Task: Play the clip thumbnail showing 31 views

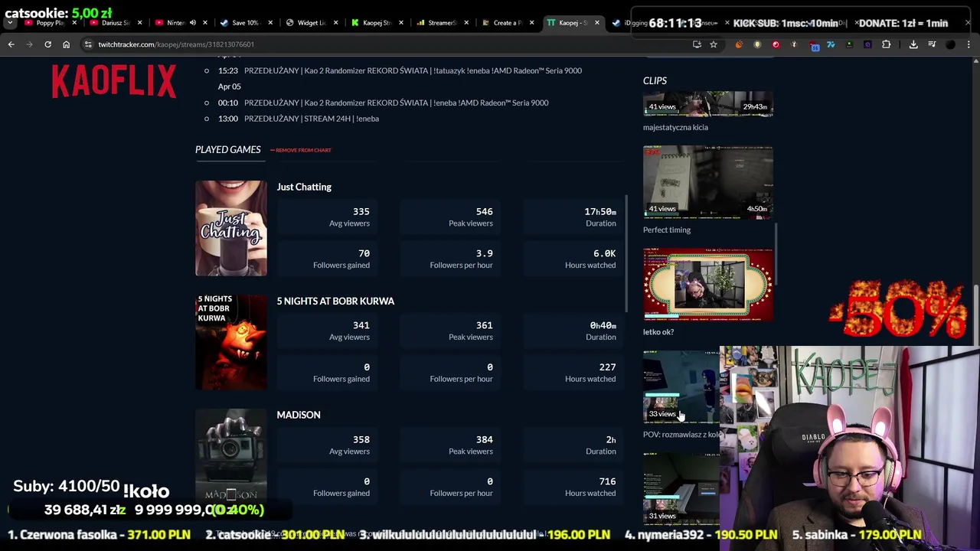Action: click(x=681, y=489)
